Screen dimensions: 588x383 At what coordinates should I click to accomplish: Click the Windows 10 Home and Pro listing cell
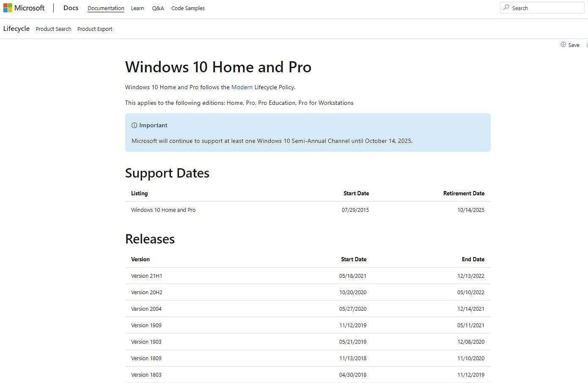pos(163,210)
